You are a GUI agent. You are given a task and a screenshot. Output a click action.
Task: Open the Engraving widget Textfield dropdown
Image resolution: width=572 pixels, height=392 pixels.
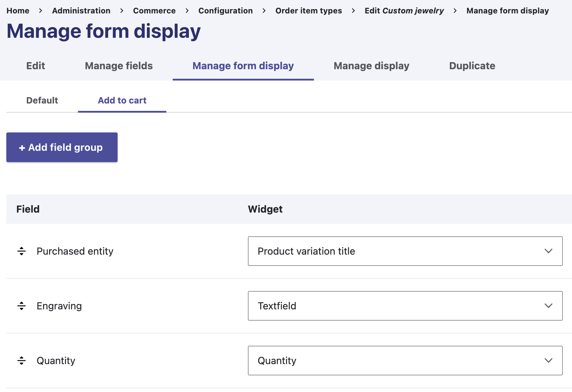tap(405, 306)
